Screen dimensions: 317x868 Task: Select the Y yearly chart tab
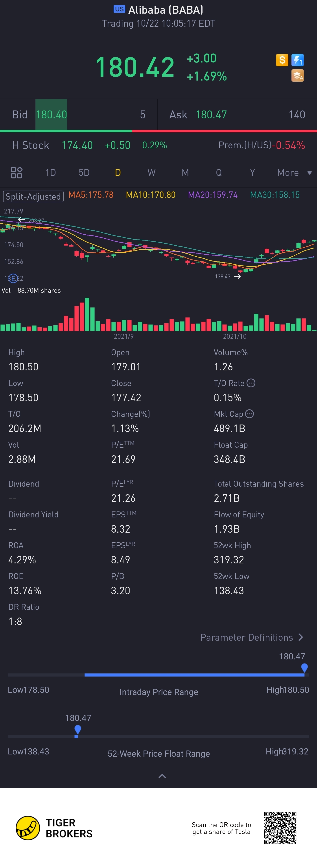click(252, 173)
